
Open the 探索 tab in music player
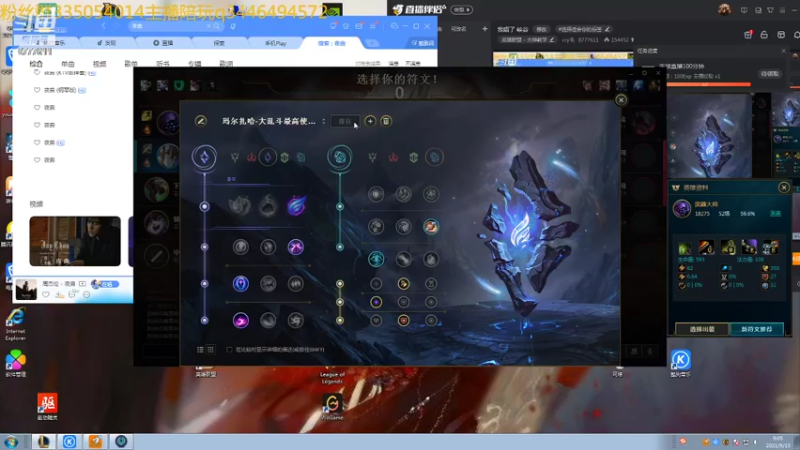219,43
